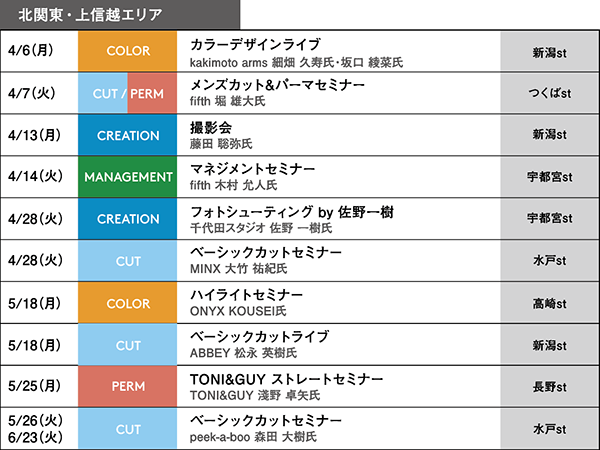
Task: Click the つくばst location cell
Action: click(x=549, y=93)
